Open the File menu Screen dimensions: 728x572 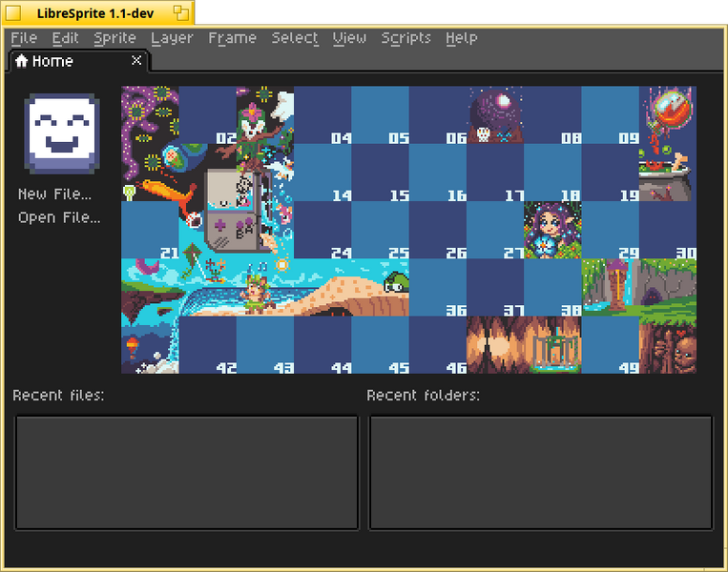(x=24, y=38)
